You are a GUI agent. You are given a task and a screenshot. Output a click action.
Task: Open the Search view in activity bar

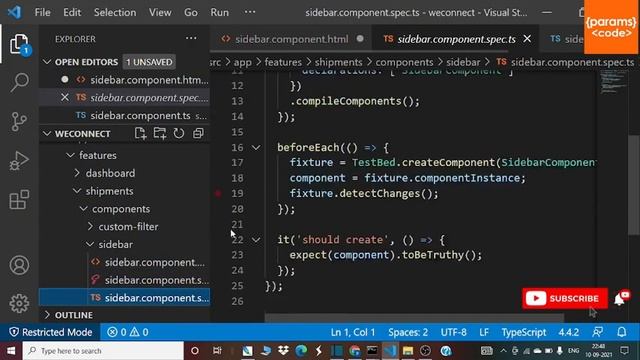point(19,82)
